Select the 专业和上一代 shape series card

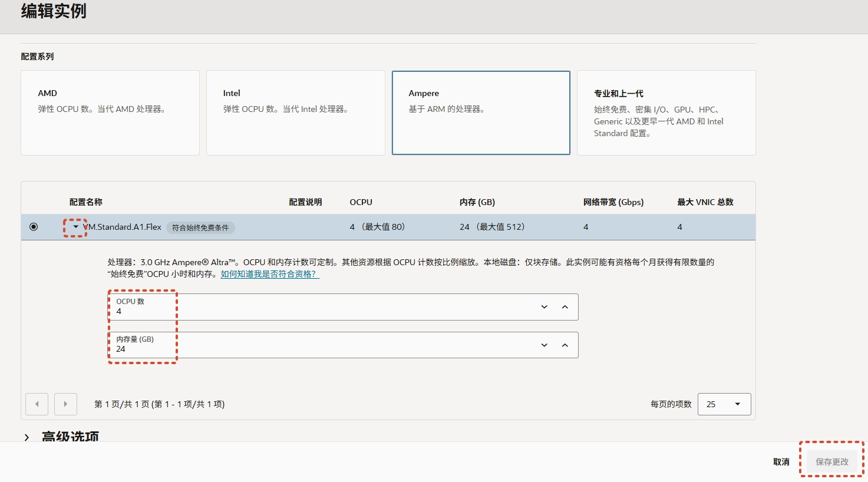click(665, 112)
